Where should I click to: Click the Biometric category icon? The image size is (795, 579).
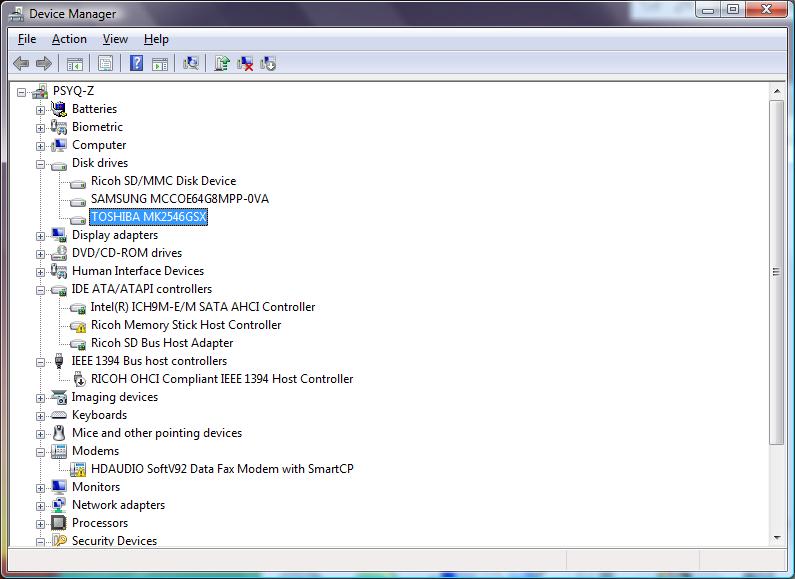pyautogui.click(x=59, y=127)
